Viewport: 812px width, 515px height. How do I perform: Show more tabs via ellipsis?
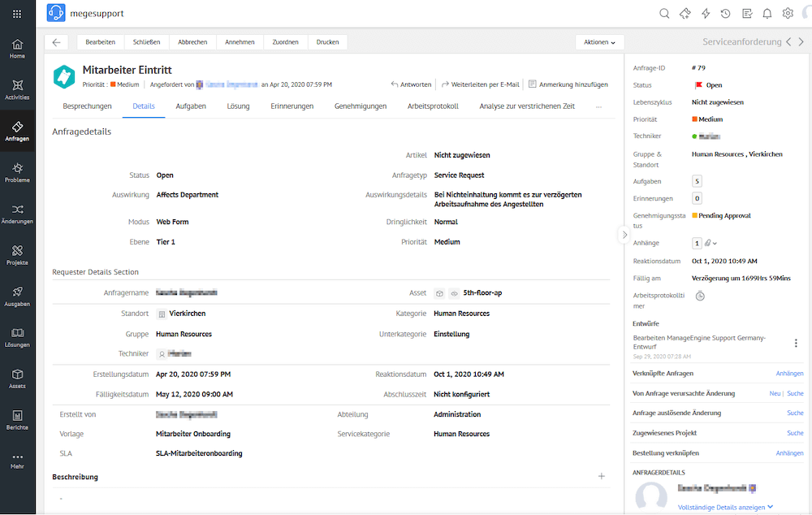(598, 106)
